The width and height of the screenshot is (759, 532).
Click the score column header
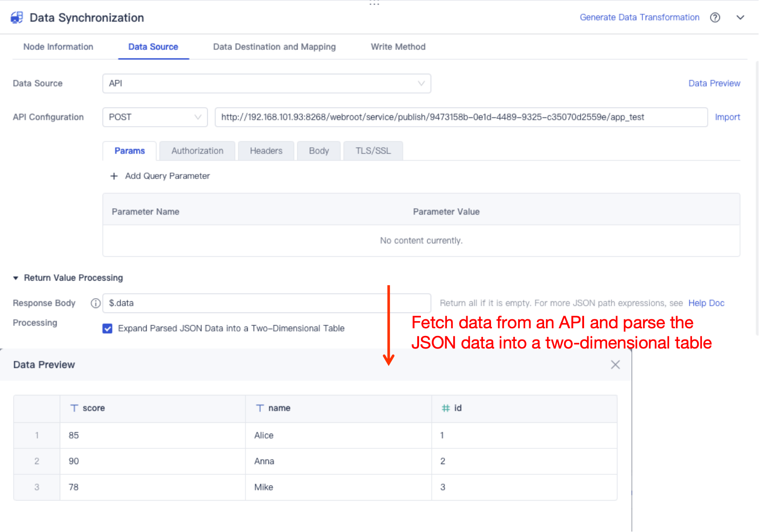[x=153, y=408]
